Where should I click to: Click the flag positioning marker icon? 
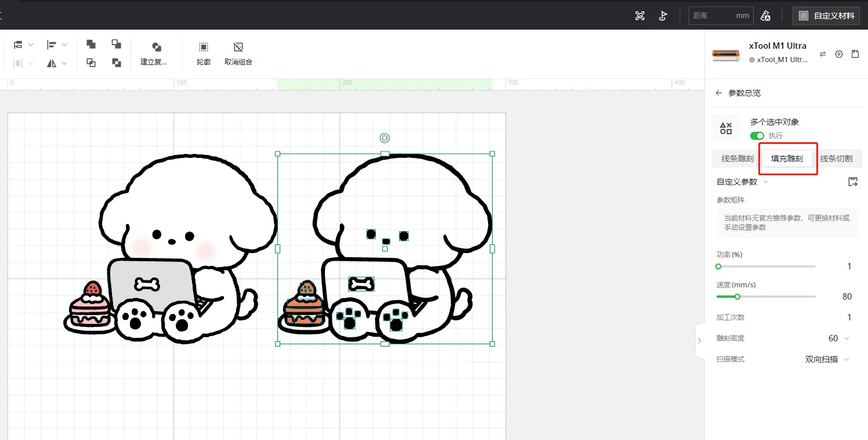(x=663, y=16)
